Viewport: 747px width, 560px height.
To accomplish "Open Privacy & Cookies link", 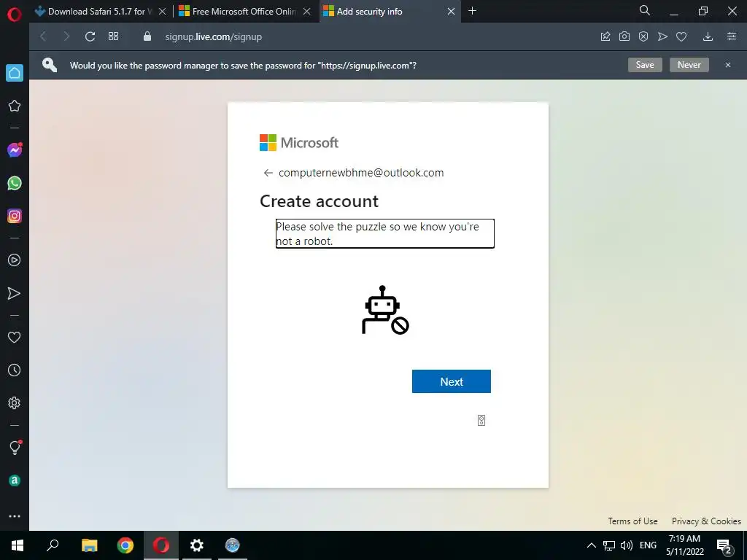I will (x=706, y=521).
